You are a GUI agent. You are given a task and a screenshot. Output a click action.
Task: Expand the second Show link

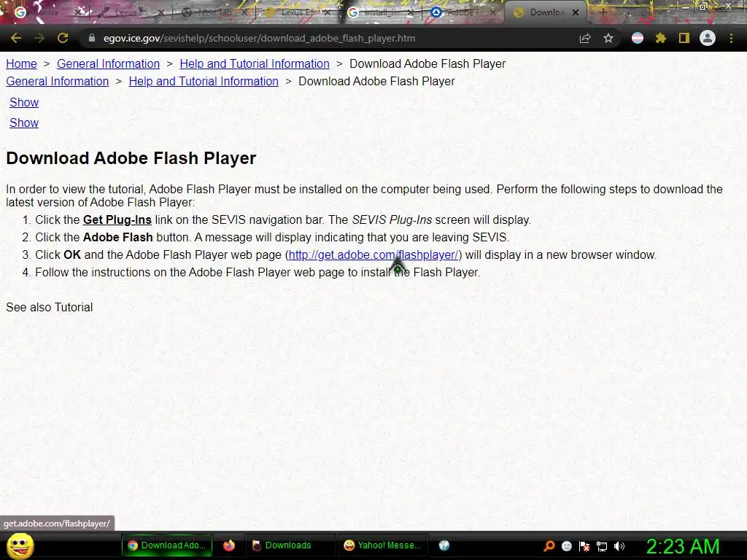pos(24,122)
